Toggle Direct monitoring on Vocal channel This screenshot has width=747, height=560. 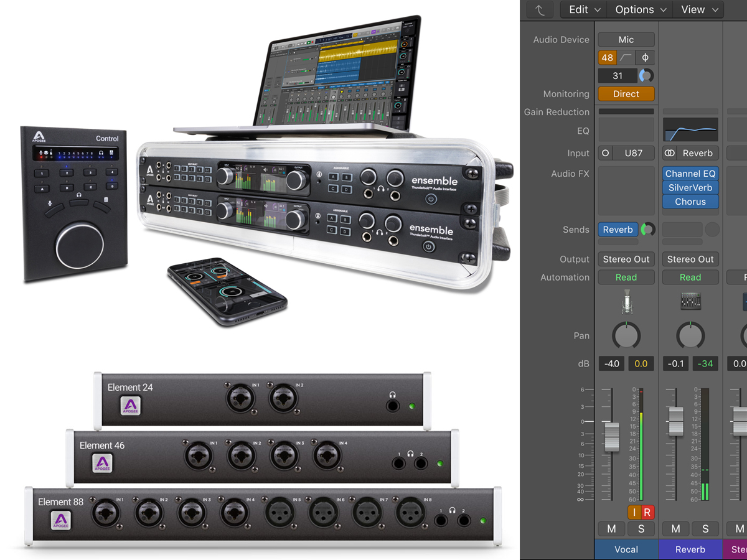[x=626, y=94]
